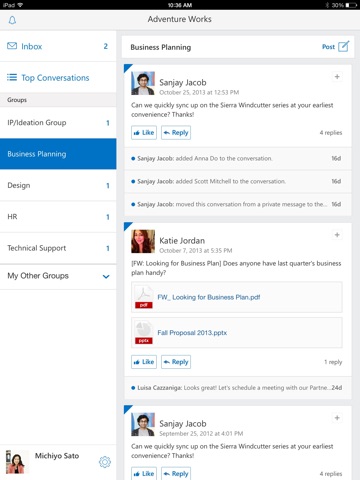Click the Inbox envelope icon
360x480 pixels.
tap(12, 46)
